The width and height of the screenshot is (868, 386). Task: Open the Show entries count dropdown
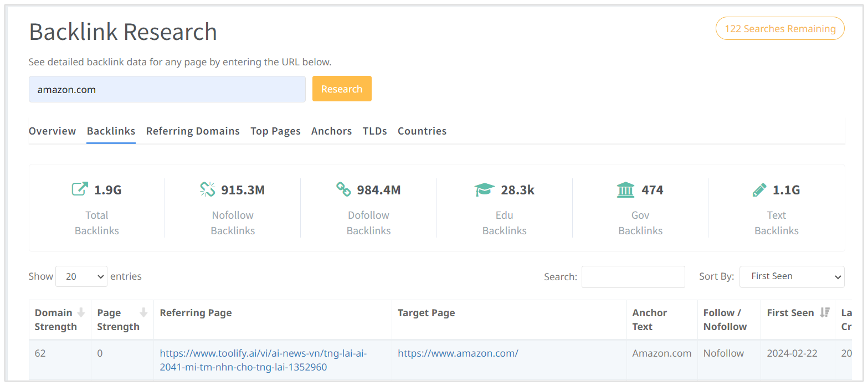(81, 276)
